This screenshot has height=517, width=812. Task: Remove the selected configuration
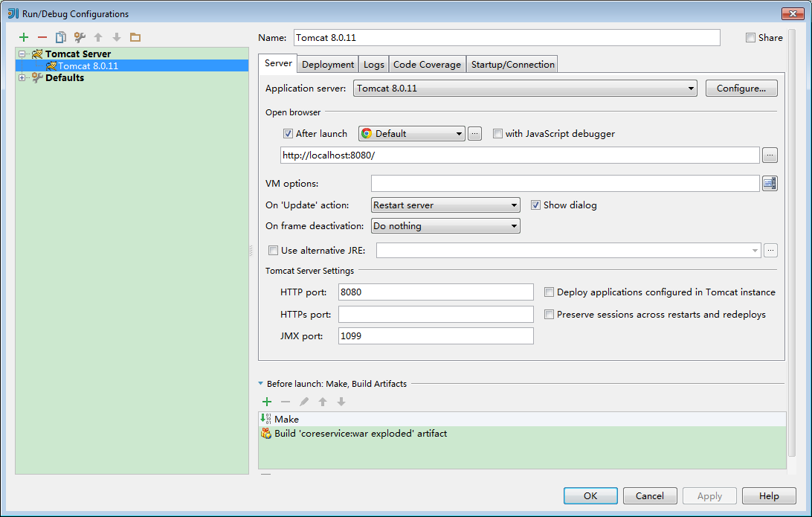pos(42,37)
